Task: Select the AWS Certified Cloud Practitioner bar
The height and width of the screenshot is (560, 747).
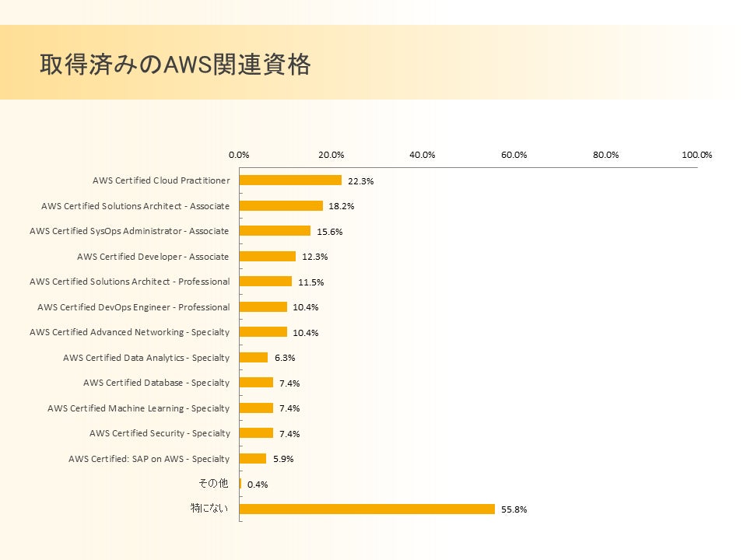Action: [290, 180]
